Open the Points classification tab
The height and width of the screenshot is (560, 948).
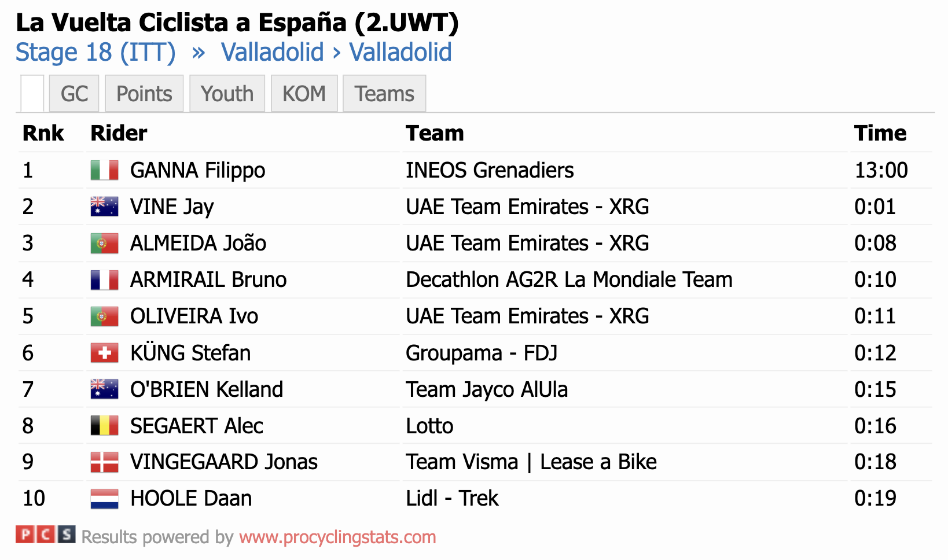[144, 94]
